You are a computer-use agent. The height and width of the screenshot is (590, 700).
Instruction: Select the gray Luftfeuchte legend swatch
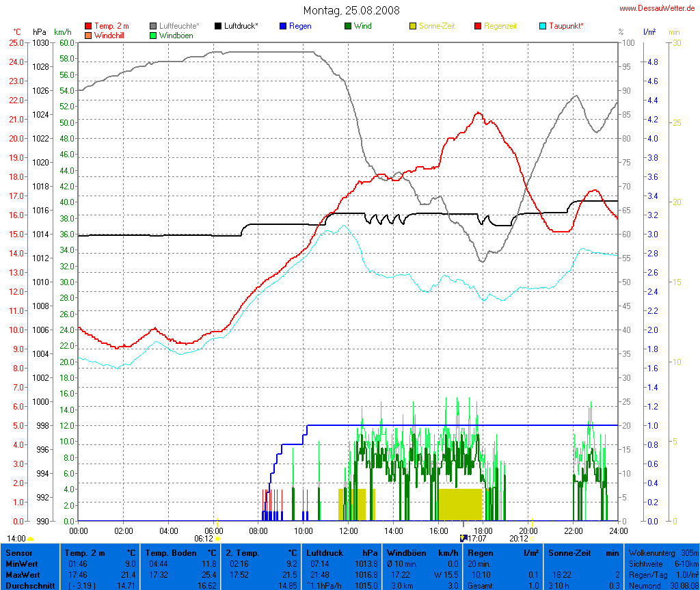(154, 26)
